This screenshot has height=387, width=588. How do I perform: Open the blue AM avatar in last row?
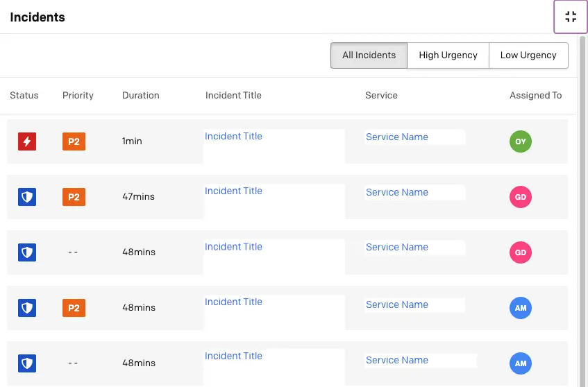tap(521, 363)
